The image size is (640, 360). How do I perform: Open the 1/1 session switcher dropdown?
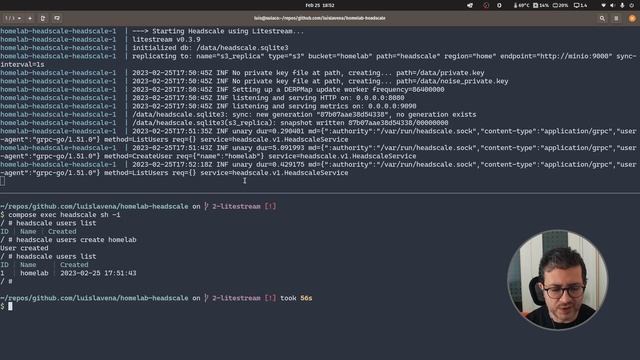(13, 18)
